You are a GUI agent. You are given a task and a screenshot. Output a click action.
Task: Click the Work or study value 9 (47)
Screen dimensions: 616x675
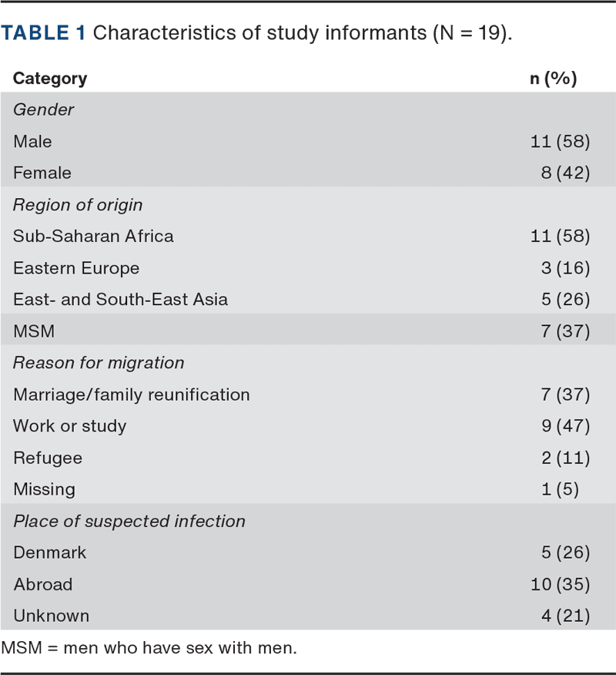[x=565, y=426]
